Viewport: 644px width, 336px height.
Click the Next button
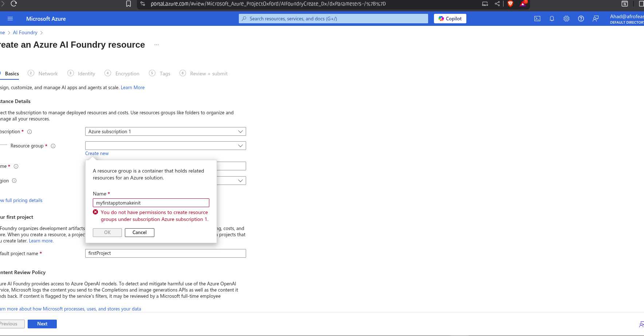[42, 324]
